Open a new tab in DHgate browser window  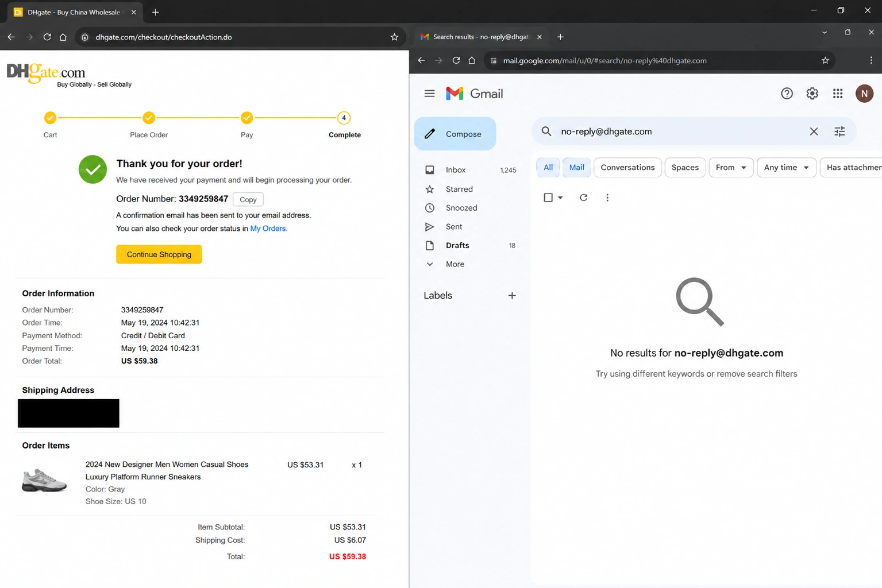(x=155, y=12)
